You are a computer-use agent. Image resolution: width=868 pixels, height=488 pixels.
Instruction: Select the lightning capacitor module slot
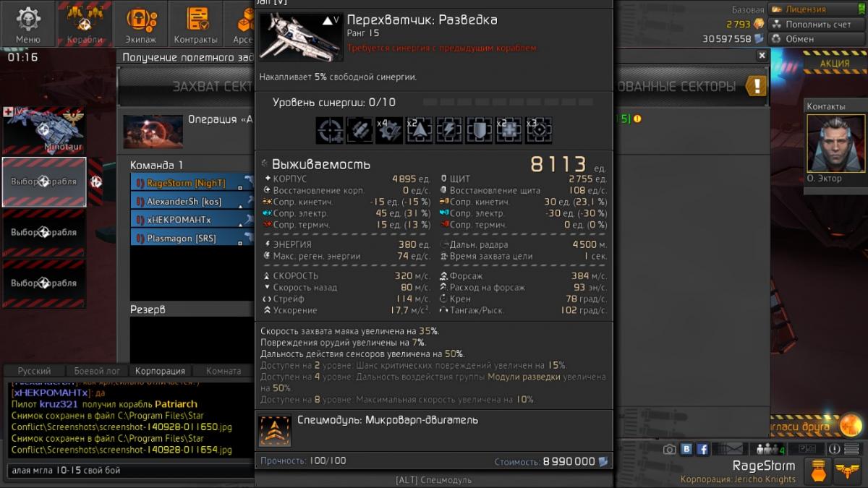tap(448, 130)
